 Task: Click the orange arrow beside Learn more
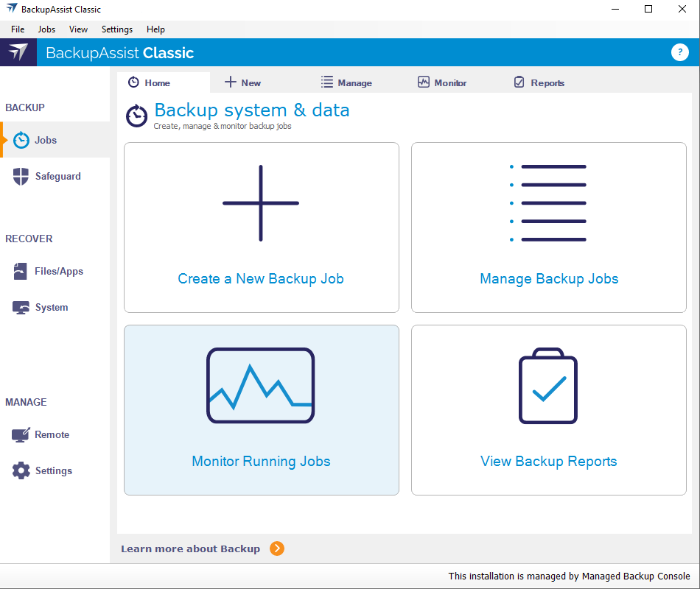tap(277, 549)
